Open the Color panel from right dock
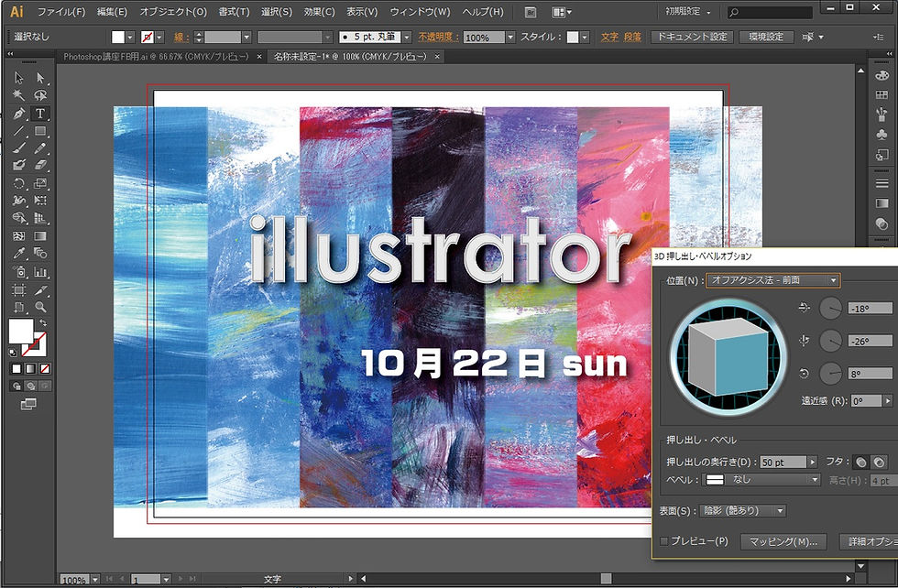Image resolution: width=898 pixels, height=588 pixels. click(x=882, y=76)
